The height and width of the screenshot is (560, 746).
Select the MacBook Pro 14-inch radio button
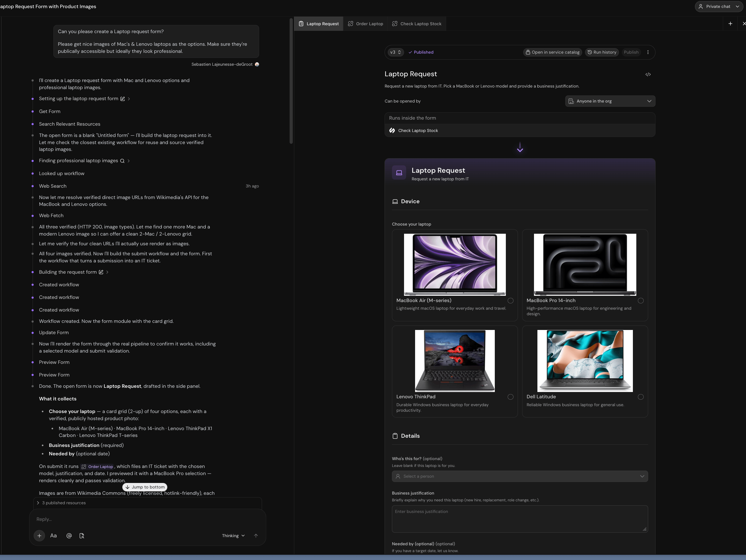641,301
